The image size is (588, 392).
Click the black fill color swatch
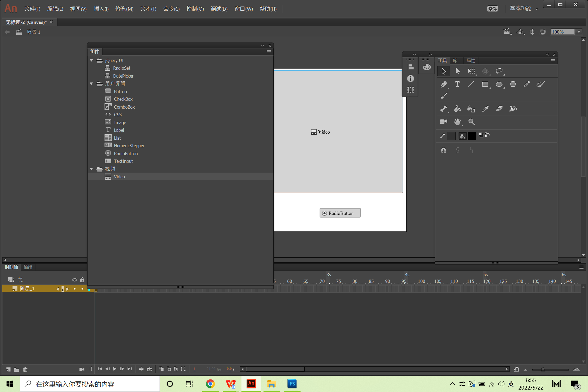(472, 136)
